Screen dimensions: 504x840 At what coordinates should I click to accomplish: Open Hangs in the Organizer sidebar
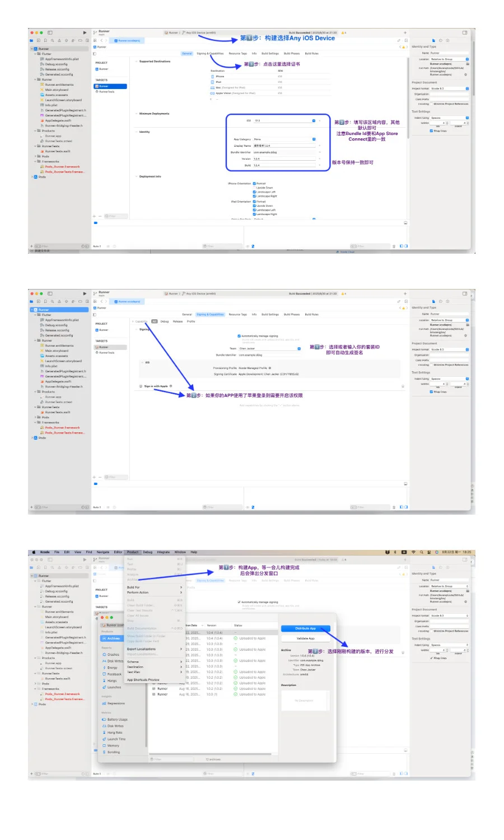(x=110, y=681)
